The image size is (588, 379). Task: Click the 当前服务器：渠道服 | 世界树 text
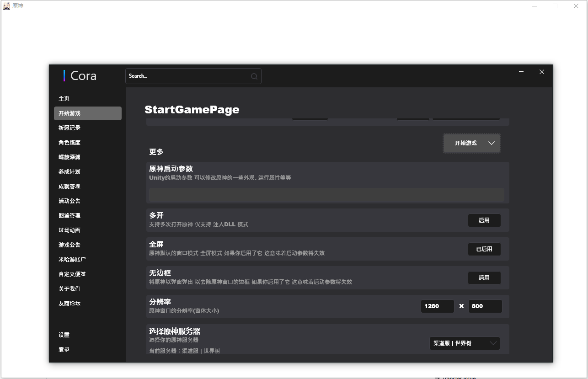(x=184, y=351)
